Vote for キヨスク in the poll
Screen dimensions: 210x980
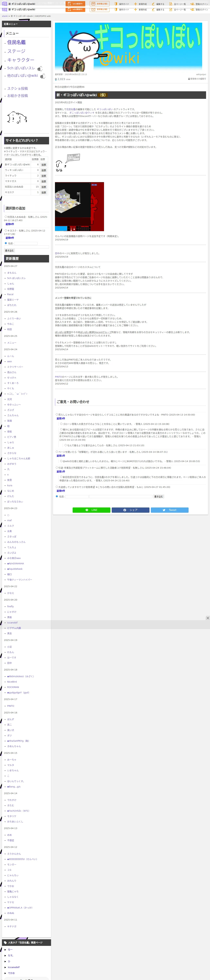click(44, 193)
